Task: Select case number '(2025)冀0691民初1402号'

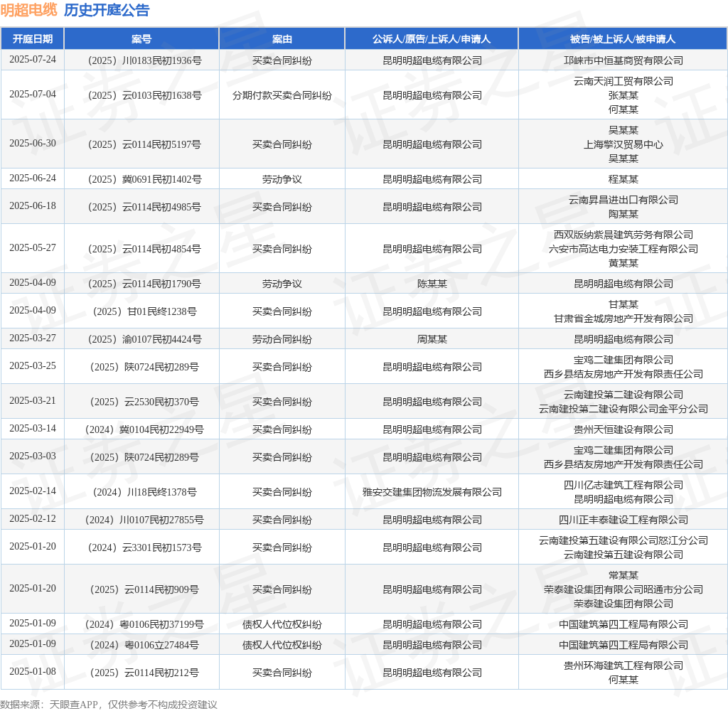Action: point(144,179)
